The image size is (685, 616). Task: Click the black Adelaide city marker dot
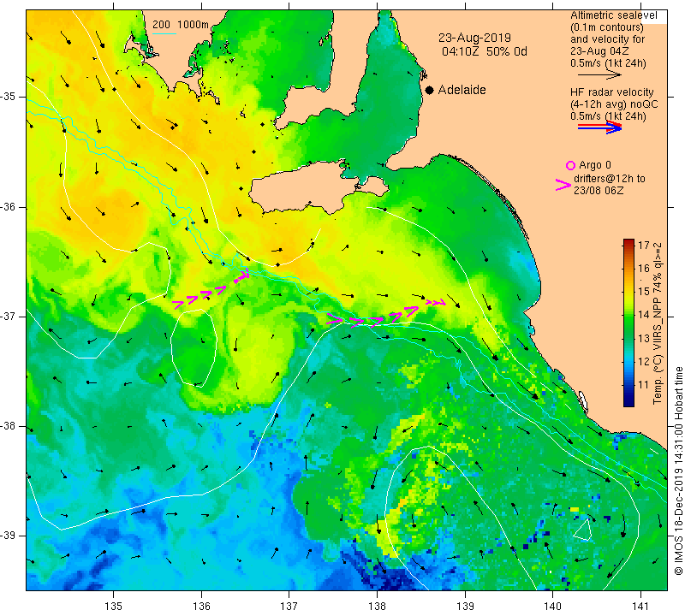click(x=430, y=90)
